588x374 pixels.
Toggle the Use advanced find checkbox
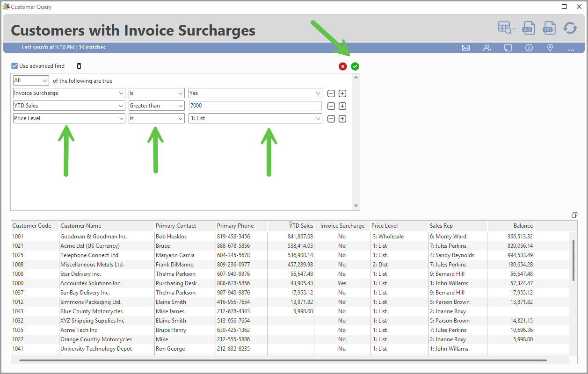(x=15, y=66)
